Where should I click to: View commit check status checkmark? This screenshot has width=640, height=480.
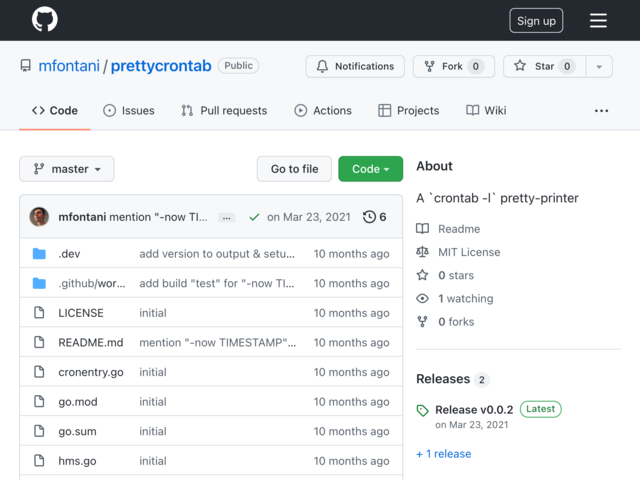tap(254, 217)
